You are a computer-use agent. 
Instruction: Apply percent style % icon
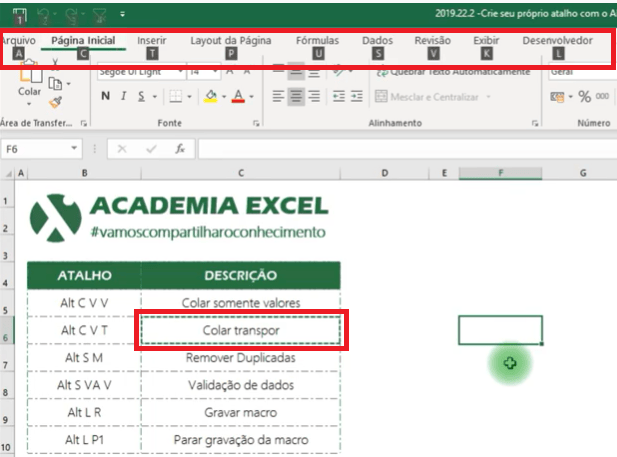[x=584, y=96]
